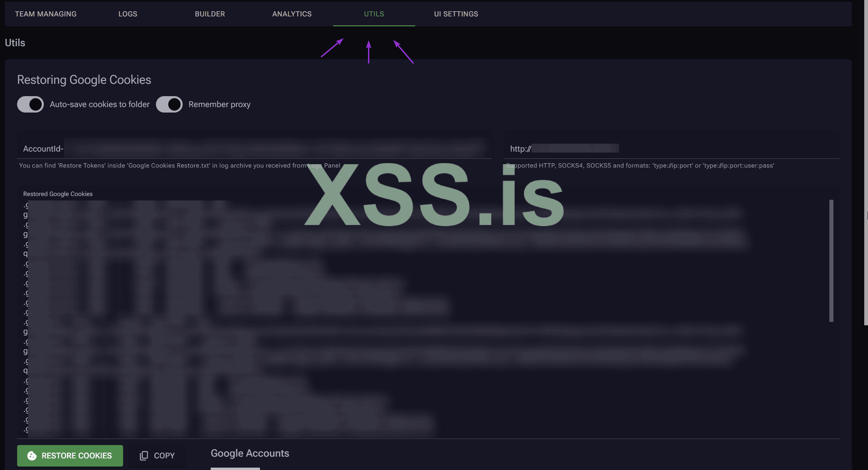Open the Team Managing tab
Image resolution: width=868 pixels, height=470 pixels.
pos(46,14)
